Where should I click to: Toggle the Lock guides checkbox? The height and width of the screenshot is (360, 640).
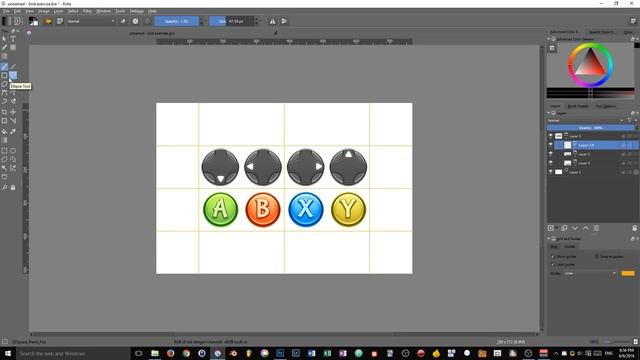point(553,264)
